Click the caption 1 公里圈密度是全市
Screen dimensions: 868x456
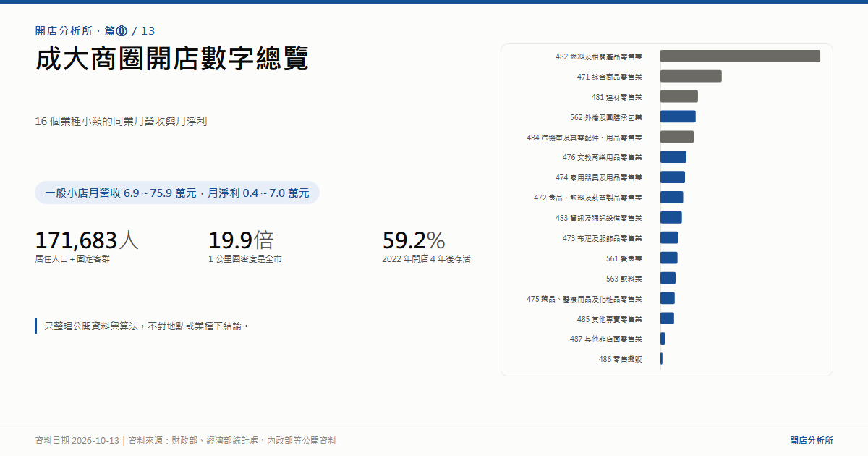point(245,259)
